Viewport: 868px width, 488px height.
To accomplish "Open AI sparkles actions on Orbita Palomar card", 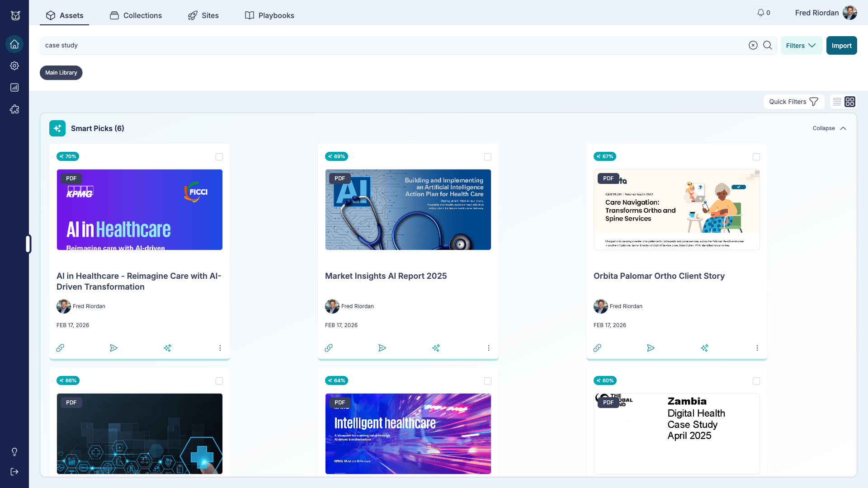I will pos(705,348).
